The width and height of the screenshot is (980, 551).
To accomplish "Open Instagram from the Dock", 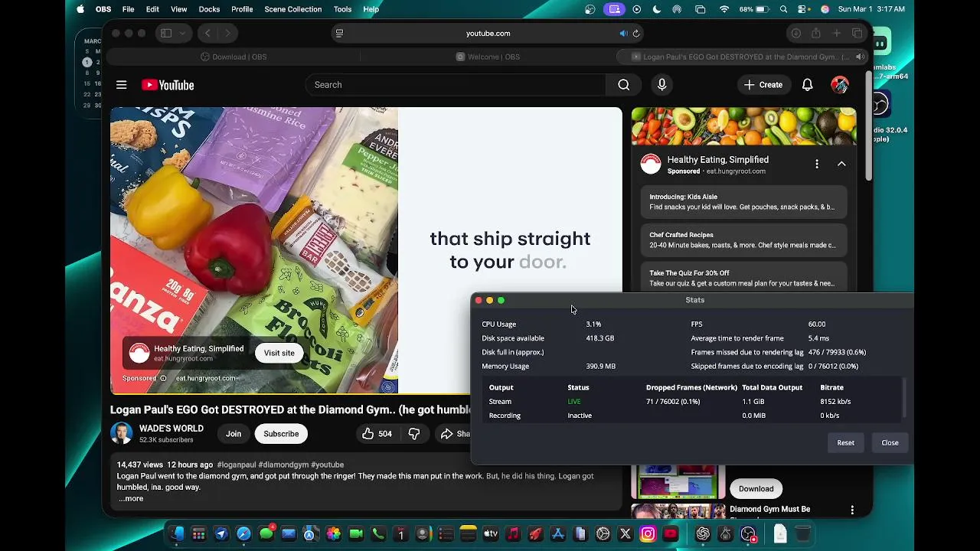I will pos(648,534).
